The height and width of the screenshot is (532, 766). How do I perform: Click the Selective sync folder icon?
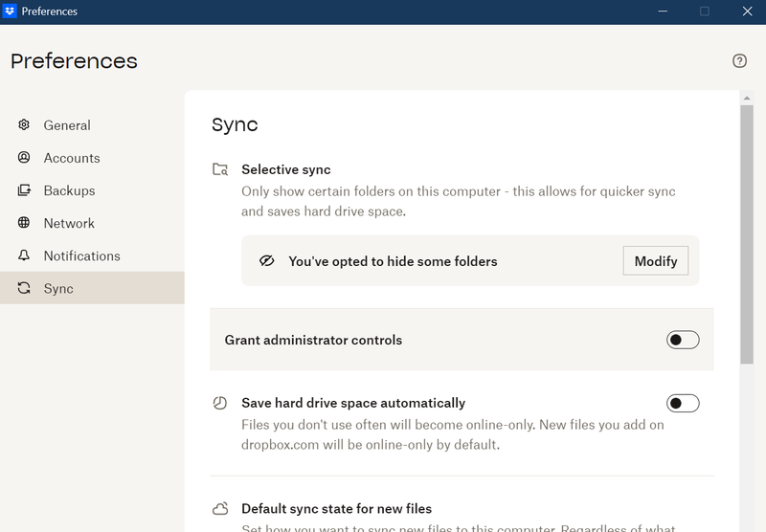[220, 169]
